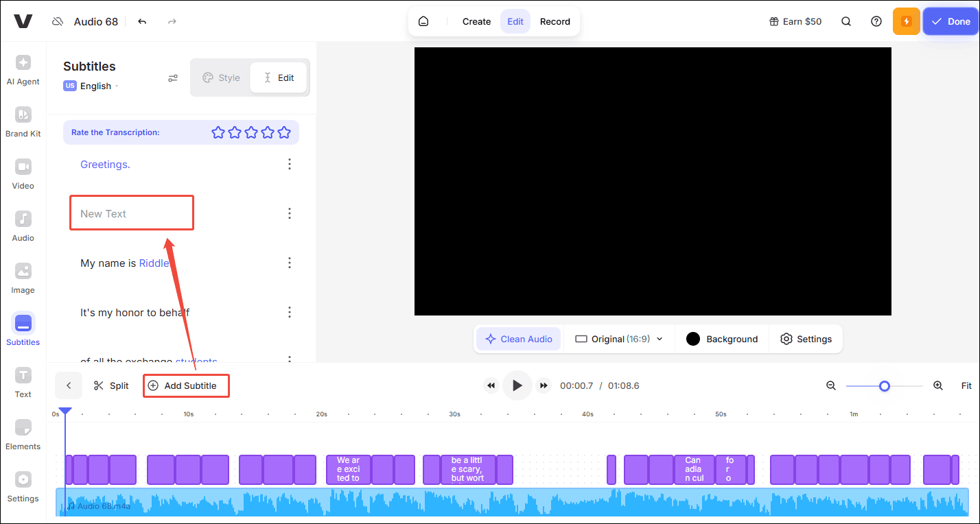980x524 pixels.
Task: Collapse the timeline with the back chevron
Action: pos(69,385)
